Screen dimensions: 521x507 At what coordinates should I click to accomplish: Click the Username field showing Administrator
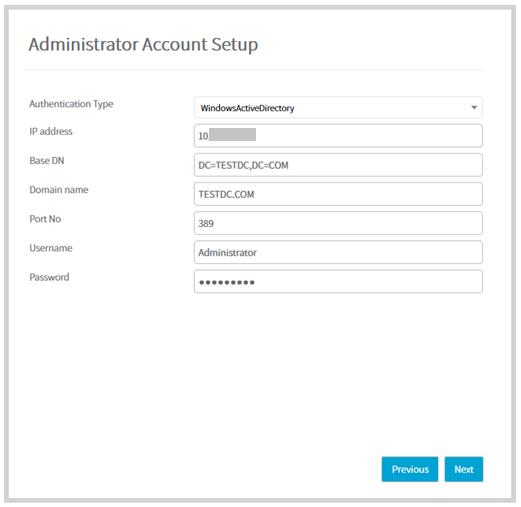click(338, 252)
